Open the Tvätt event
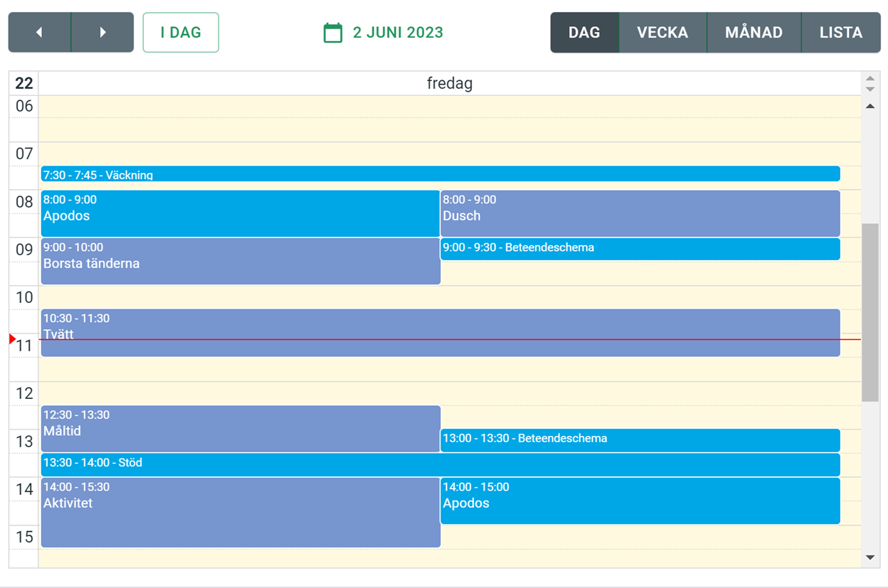This screenshot has width=888, height=588. pyautogui.click(x=440, y=333)
